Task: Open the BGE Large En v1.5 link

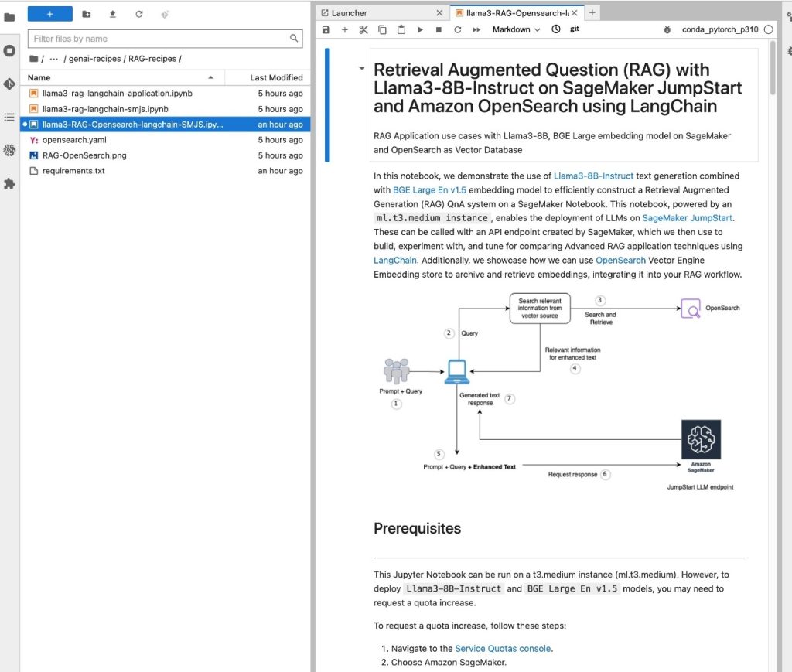Action: coord(429,189)
